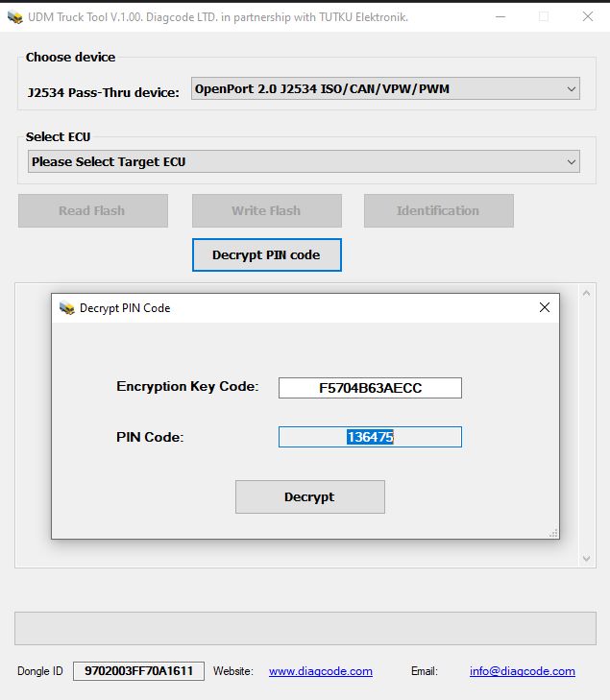Click the 'Dongle ID' label
This screenshot has width=610, height=700.
click(40, 671)
